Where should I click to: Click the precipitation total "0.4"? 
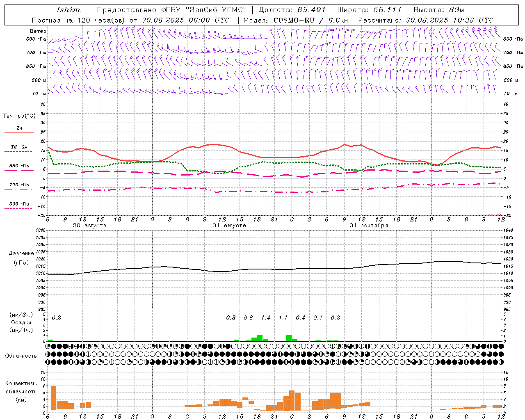301,317
